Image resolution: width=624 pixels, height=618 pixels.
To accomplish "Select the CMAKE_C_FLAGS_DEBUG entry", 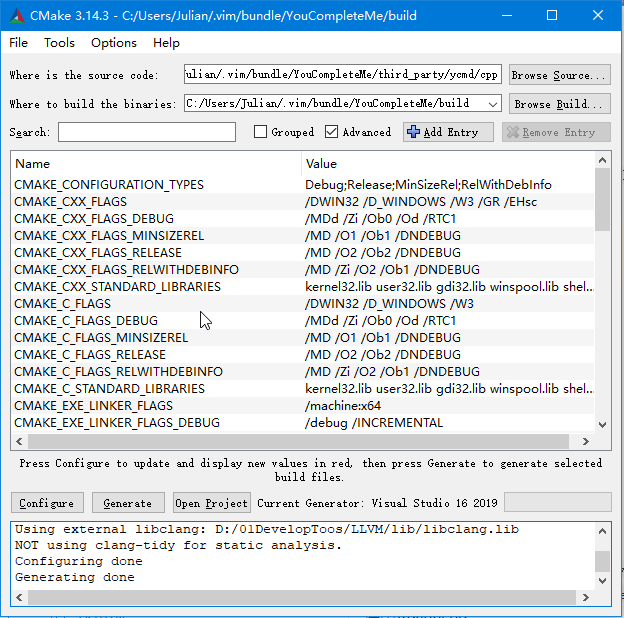I will pos(86,321).
